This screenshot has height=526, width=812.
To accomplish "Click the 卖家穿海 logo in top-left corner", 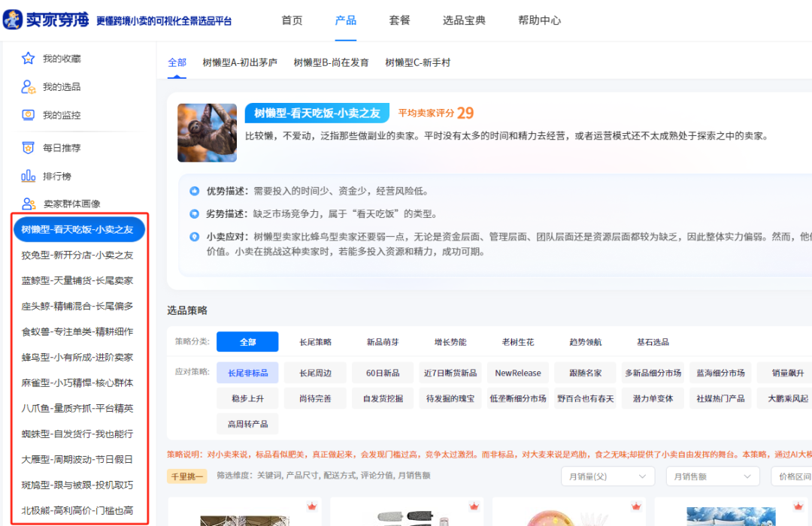I will pyautogui.click(x=45, y=20).
